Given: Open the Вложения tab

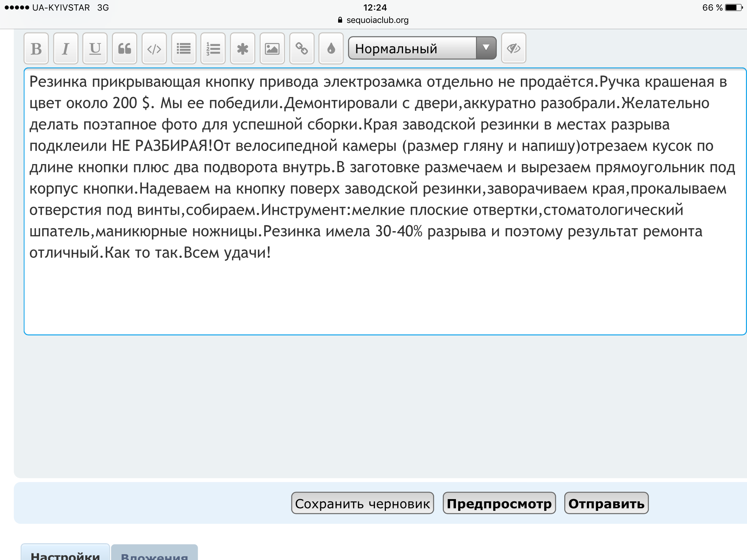Looking at the screenshot, I should 154,553.
